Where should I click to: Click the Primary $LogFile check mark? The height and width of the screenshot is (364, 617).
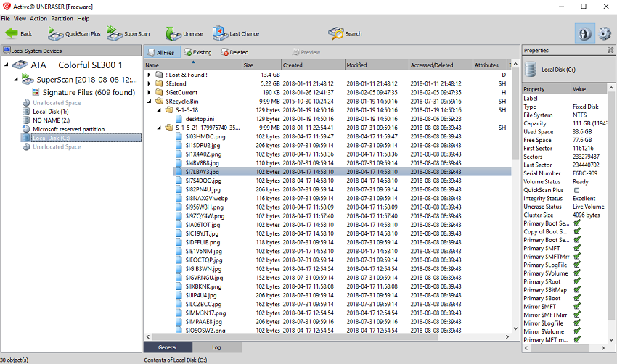[x=577, y=265]
